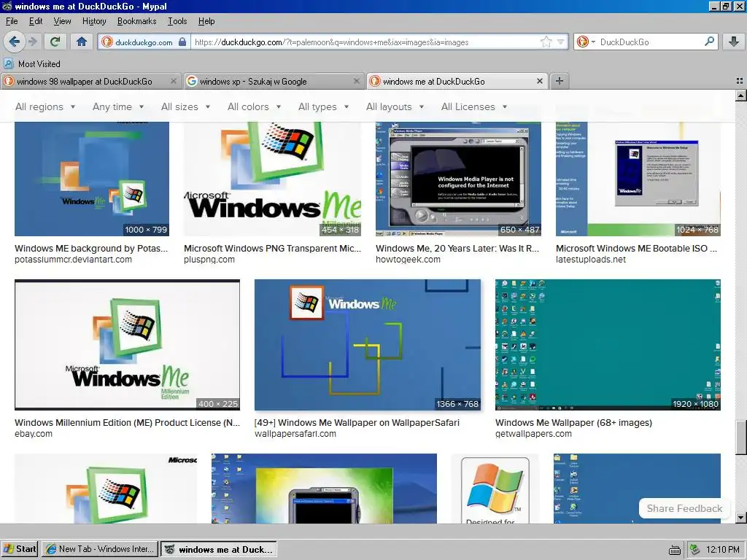Open the 1024 × 768 Bootable ISO thumbnail
This screenshot has width=747, height=560.
pyautogui.click(x=638, y=179)
